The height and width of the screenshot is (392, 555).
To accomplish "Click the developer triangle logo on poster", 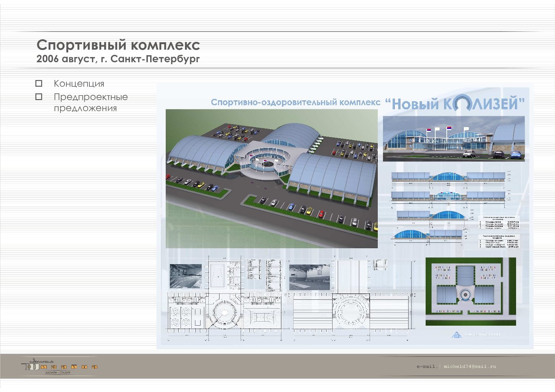I will (457, 335).
